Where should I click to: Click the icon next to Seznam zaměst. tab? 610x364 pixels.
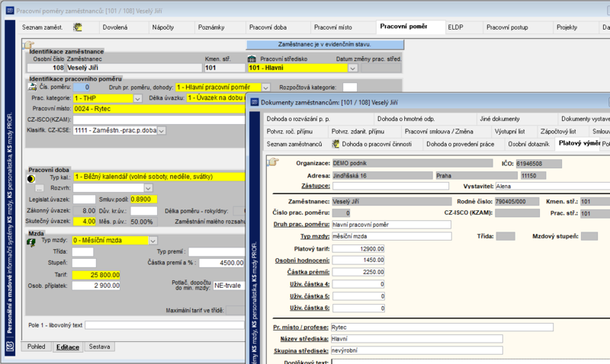pos(78,27)
